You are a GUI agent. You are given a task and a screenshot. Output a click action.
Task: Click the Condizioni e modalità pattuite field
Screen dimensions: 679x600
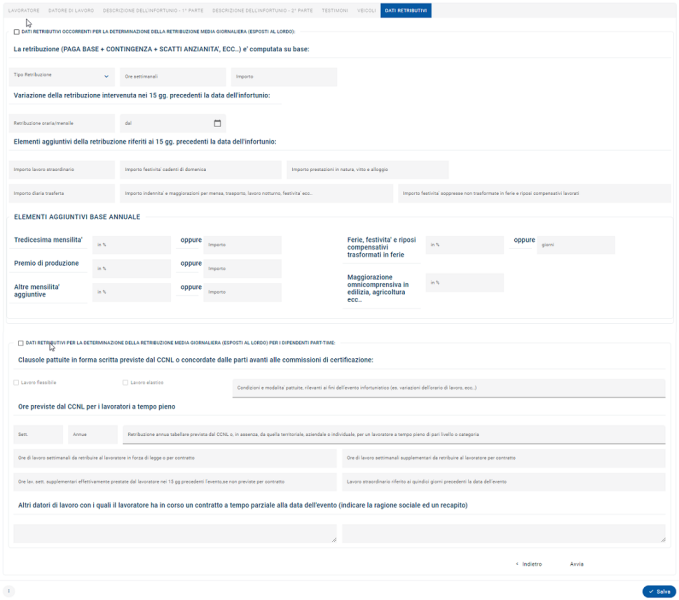[x=449, y=388]
